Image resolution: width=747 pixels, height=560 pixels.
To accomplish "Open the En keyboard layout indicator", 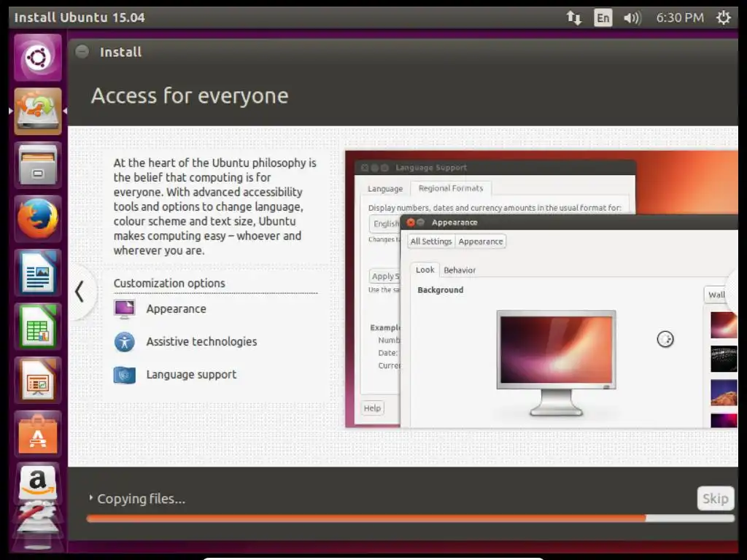I will point(603,18).
